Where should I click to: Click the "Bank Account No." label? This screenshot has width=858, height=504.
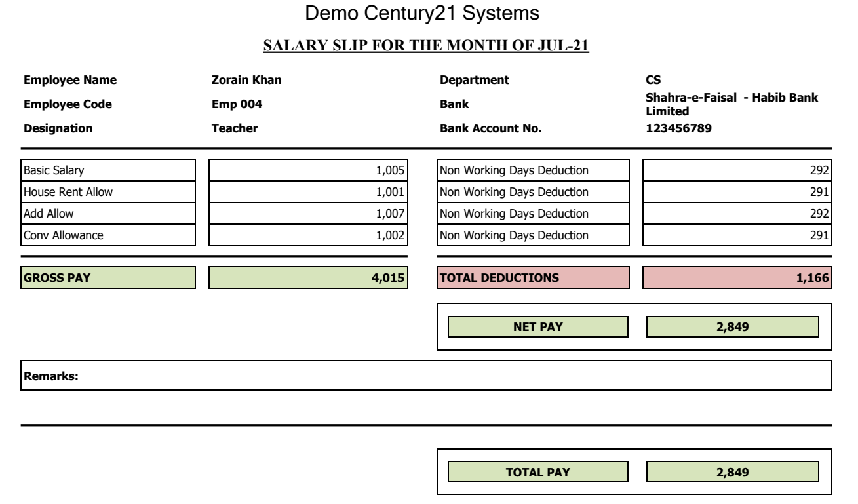491,128
